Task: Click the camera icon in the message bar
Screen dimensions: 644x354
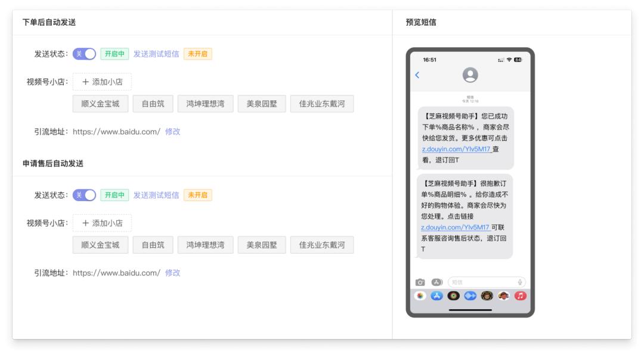Action: pyautogui.click(x=420, y=282)
